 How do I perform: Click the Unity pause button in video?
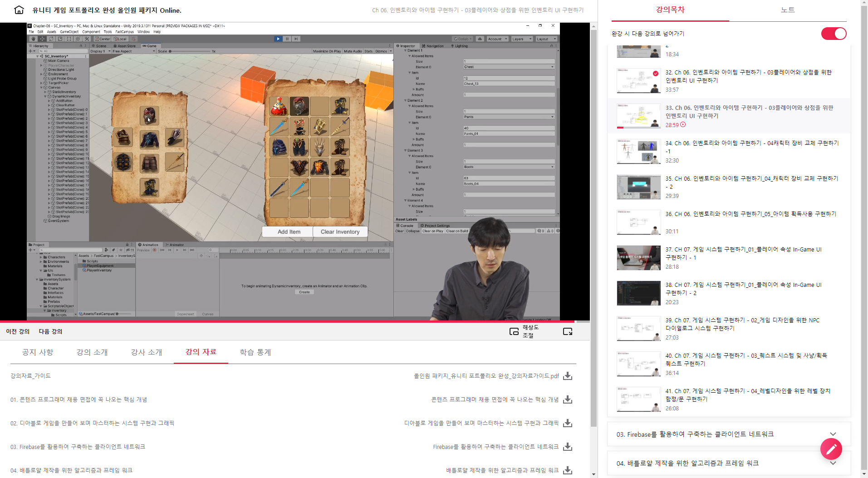(x=287, y=39)
